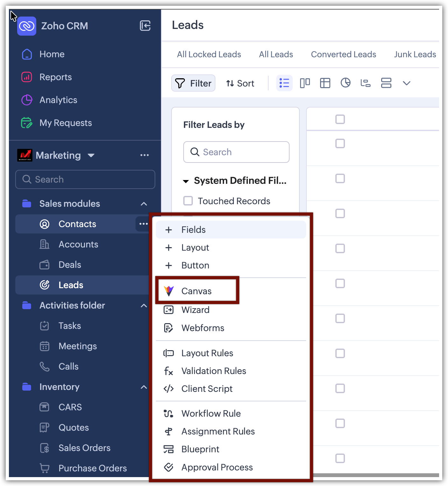Switch to All Locked Leads tab
Image resolution: width=448 pixels, height=486 pixels.
[x=209, y=54]
